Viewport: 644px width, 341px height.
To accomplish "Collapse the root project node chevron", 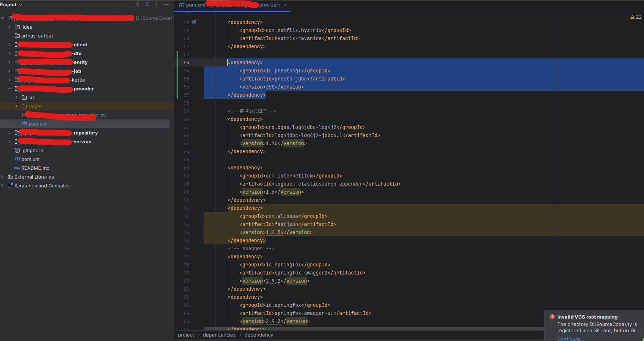I will (x=3, y=18).
